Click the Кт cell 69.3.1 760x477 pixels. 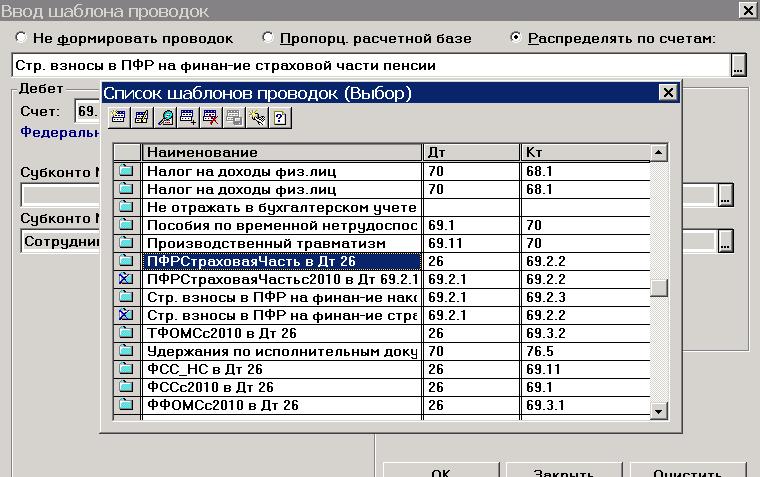pyautogui.click(x=586, y=405)
